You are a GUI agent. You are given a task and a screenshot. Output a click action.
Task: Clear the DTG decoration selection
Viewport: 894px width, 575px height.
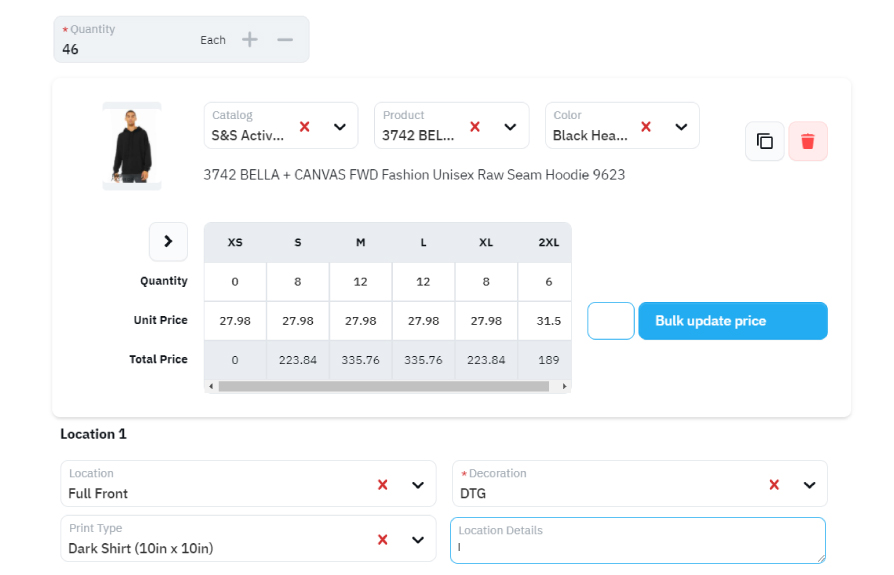[x=774, y=484]
